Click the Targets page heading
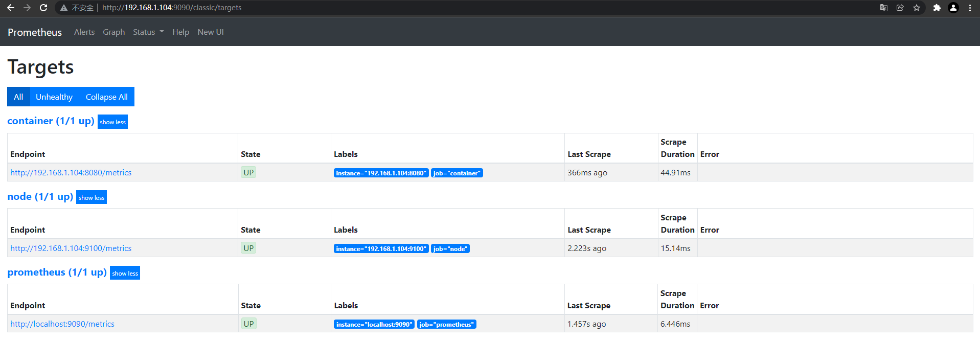Viewport: 980px width, 364px height. (x=40, y=67)
